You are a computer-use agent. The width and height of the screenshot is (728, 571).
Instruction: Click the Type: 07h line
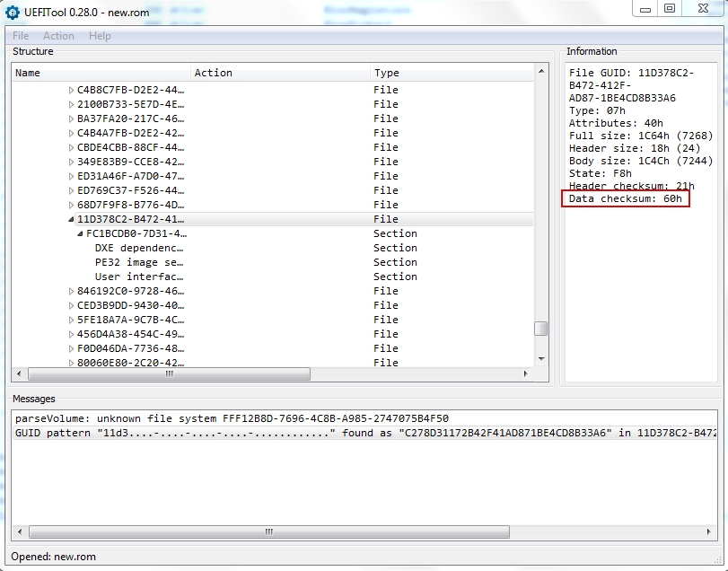click(x=597, y=111)
